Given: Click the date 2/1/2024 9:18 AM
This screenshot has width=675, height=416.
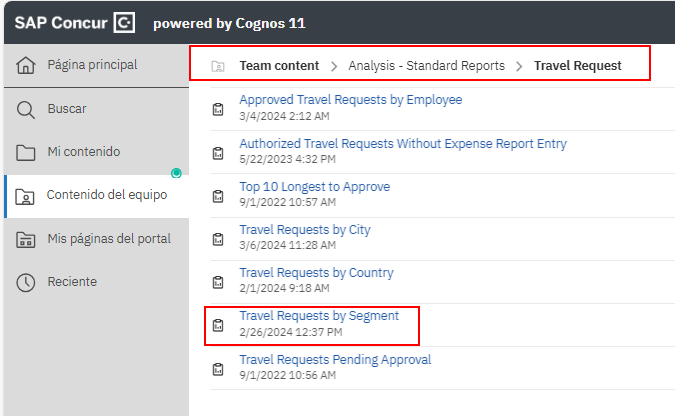Looking at the screenshot, I should (x=284, y=289).
